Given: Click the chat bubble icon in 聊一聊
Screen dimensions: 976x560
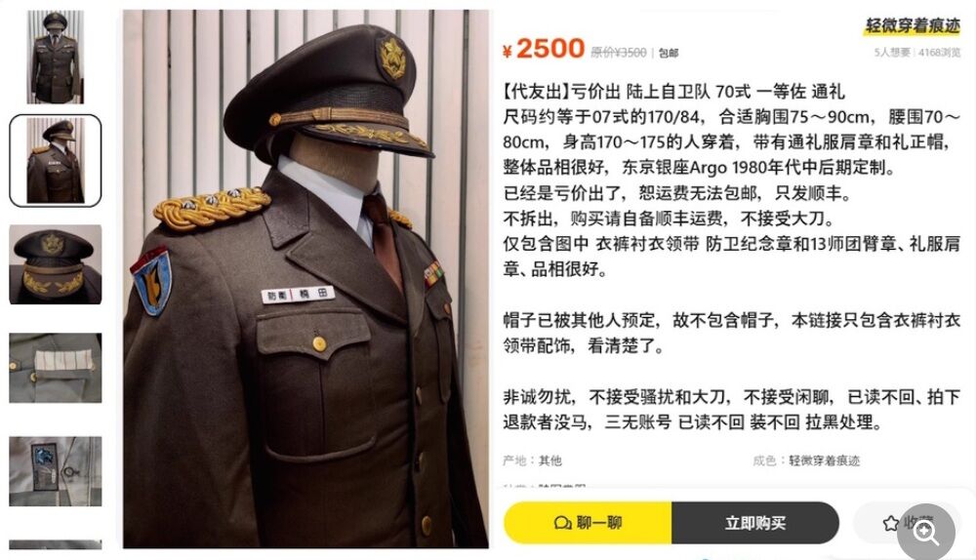Looking at the screenshot, I should click(x=562, y=523).
